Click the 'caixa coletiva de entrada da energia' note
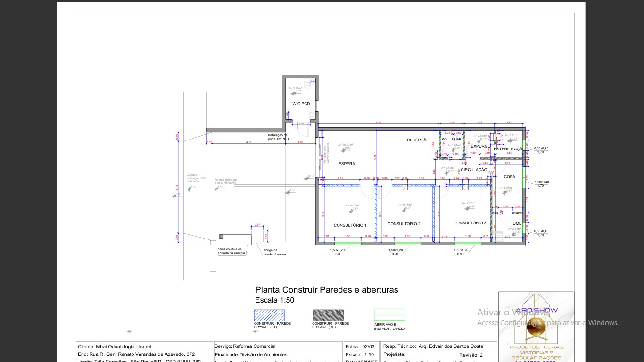The image size is (644, 362). coord(231,251)
